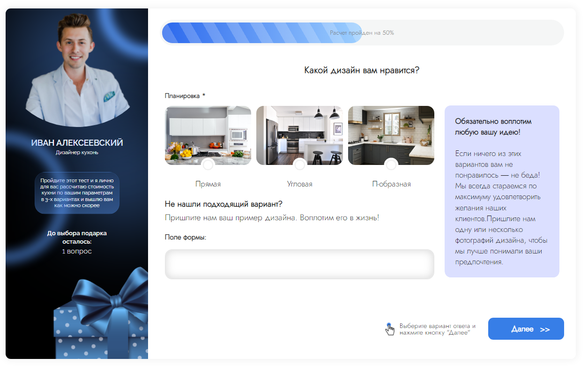Click the pointing hand hint icon
588x373 pixels.
coord(389,329)
